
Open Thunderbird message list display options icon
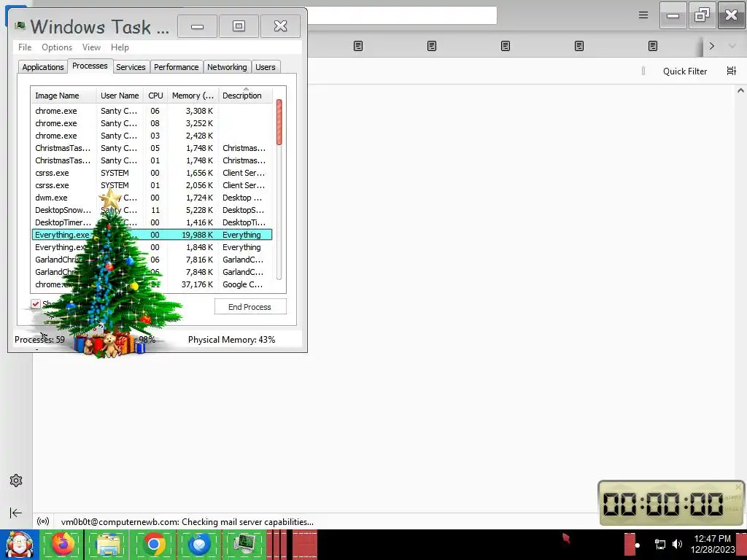(x=731, y=71)
